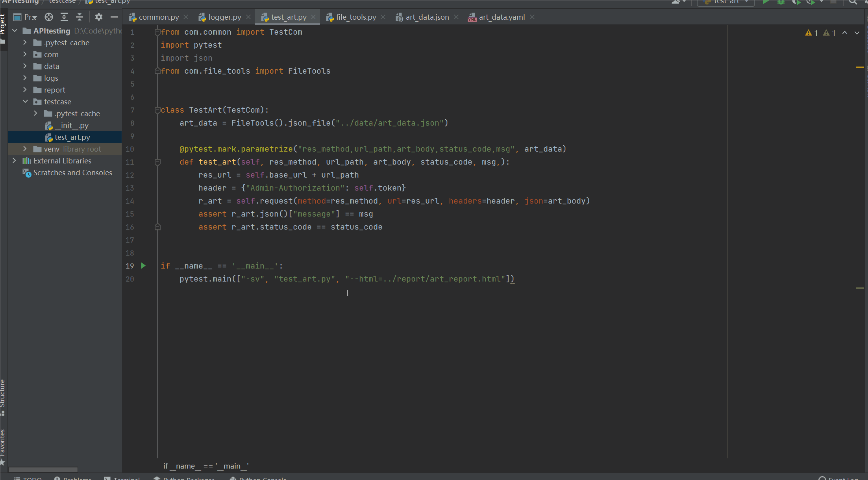The image size is (868, 480).
Task: Jump to previous highlighted error arrow
Action: [845, 33]
